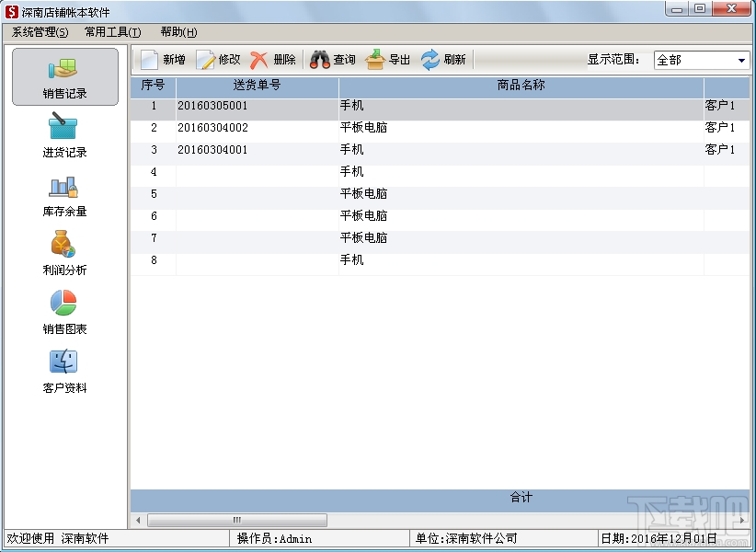Click the 修改 edit toolbar button
The width and height of the screenshot is (756, 552).
coord(218,60)
